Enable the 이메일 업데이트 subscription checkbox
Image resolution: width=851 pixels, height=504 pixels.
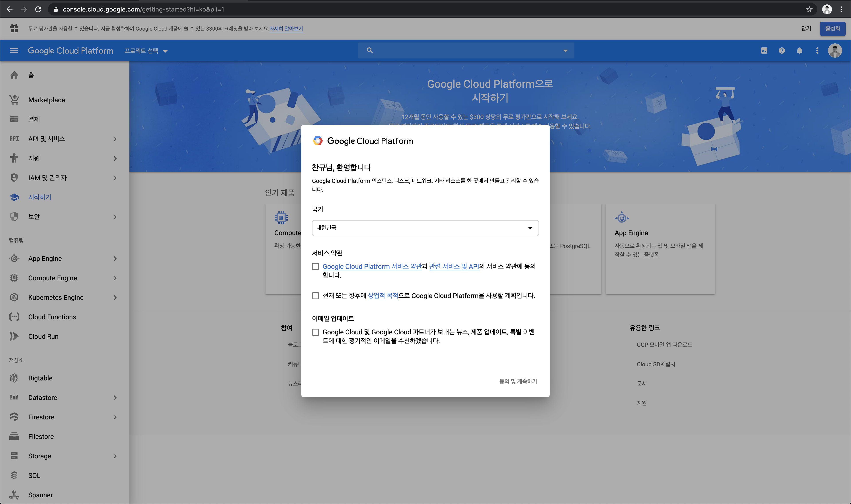(x=315, y=332)
